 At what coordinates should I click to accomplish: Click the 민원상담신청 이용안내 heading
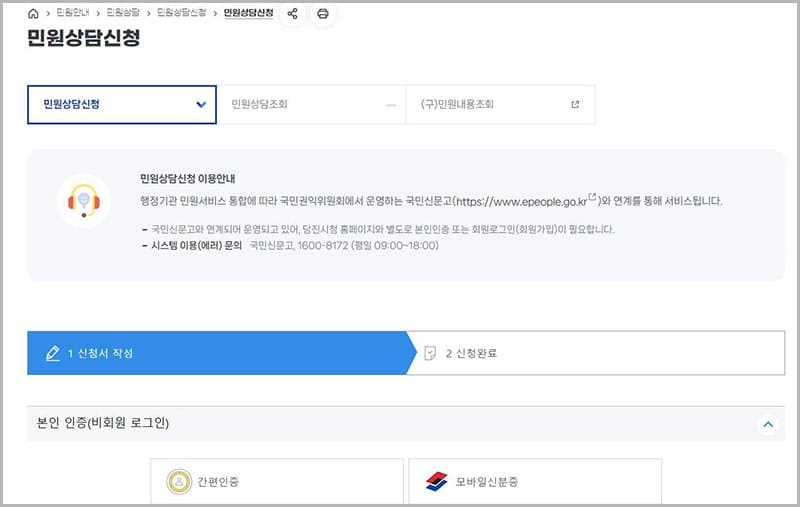click(x=187, y=179)
